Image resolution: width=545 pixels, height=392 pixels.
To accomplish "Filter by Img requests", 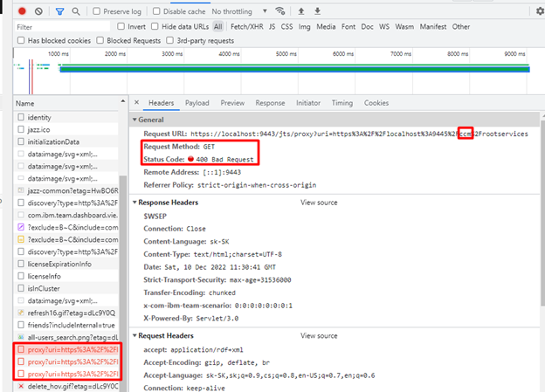I will click(x=305, y=26).
